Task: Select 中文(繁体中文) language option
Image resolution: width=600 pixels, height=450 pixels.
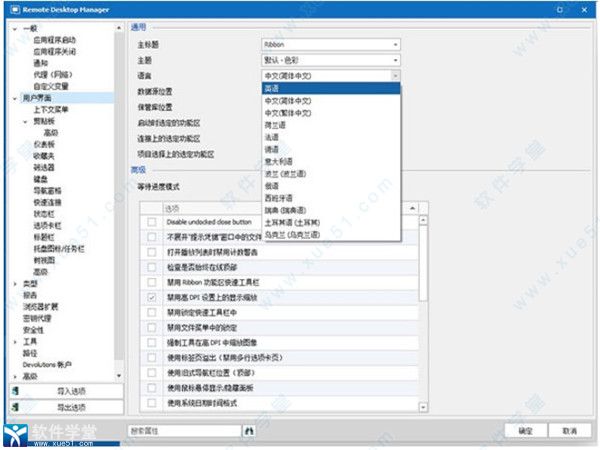Action: pyautogui.click(x=331, y=113)
